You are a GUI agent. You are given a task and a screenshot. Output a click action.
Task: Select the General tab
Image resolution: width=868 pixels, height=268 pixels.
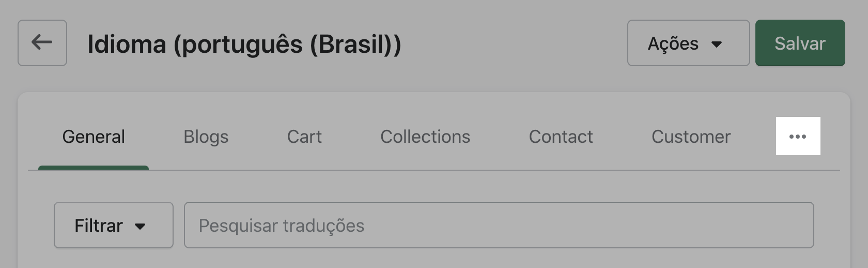94,137
